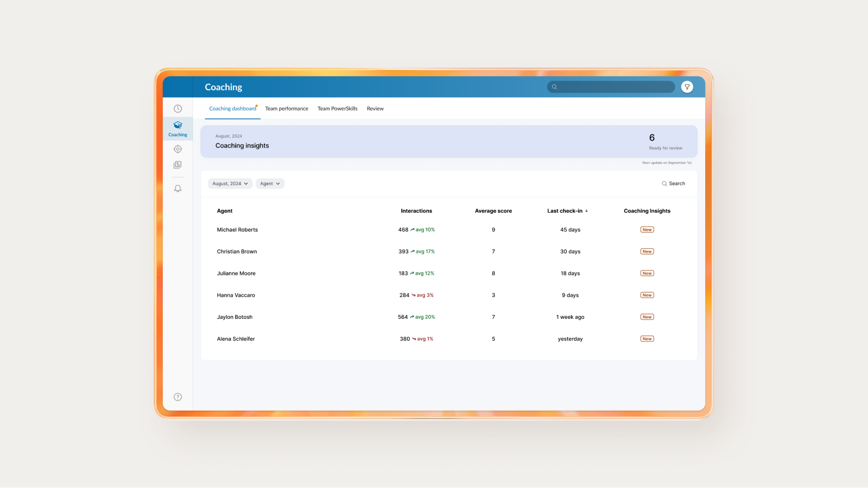The image size is (868, 488).
Task: Switch to Team PowerSkills tab
Action: pyautogui.click(x=337, y=108)
